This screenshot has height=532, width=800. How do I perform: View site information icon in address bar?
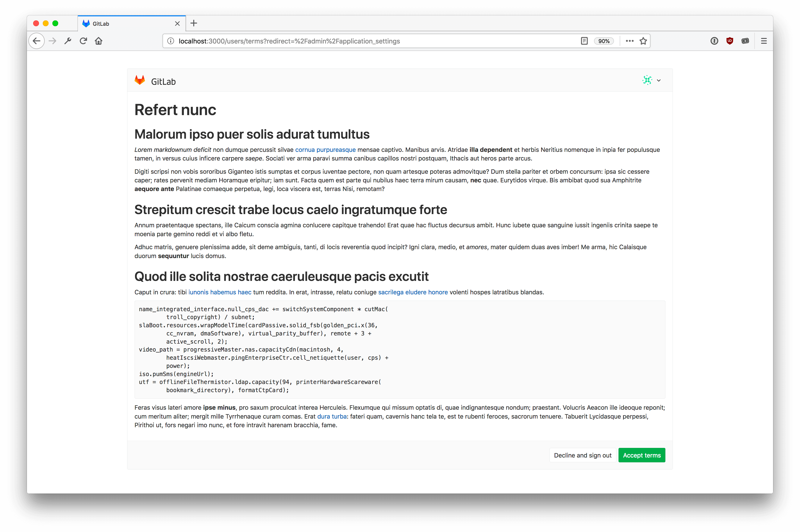coord(171,41)
